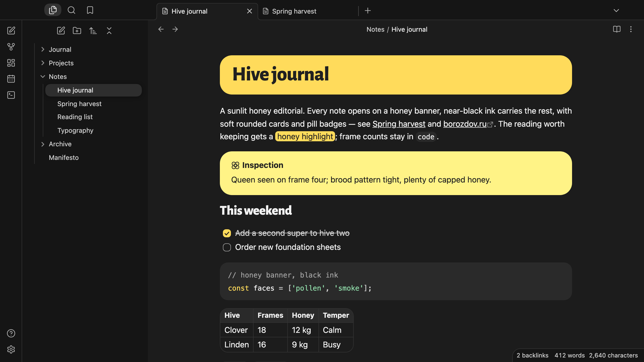
Task: Navigate back with the left arrow
Action: pos(161,29)
